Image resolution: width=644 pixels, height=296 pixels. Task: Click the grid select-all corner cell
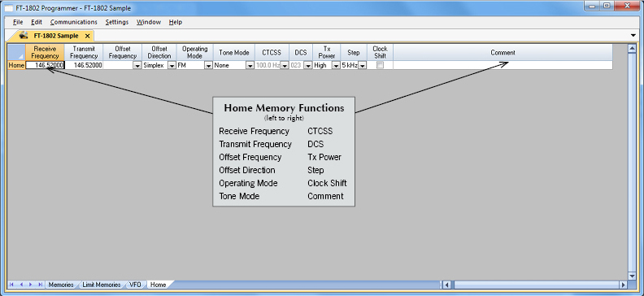click(x=16, y=53)
